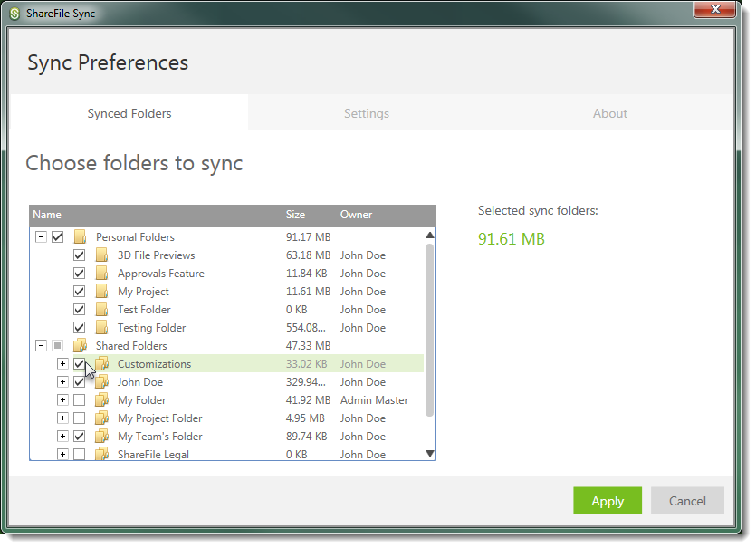Click the scrollbar down arrow
The width and height of the screenshot is (756, 548).
coord(429,453)
